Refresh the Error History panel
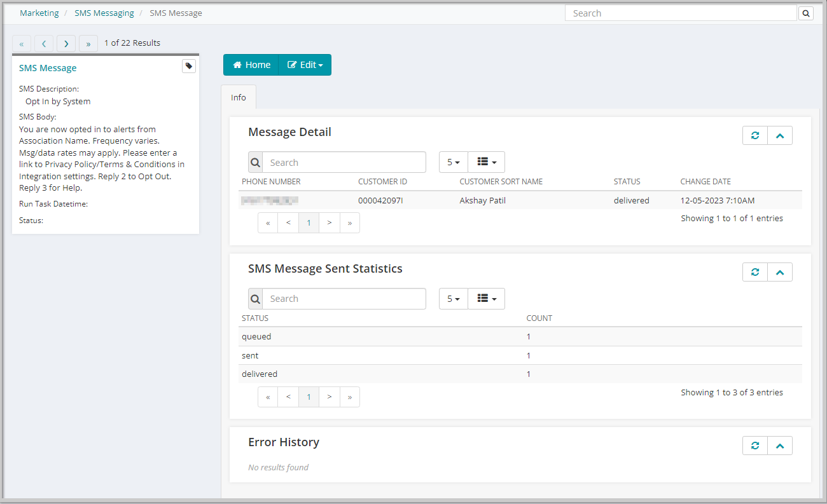827x504 pixels. pyautogui.click(x=754, y=445)
